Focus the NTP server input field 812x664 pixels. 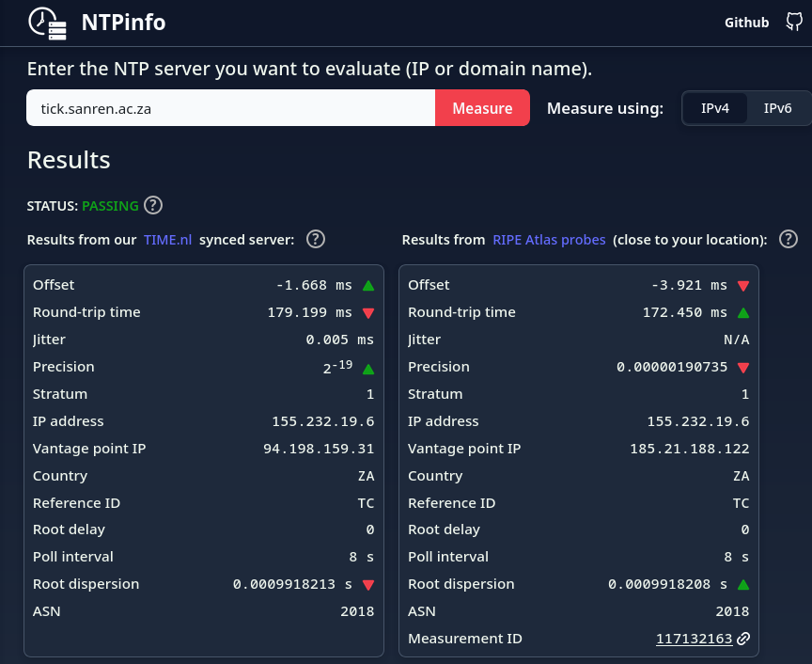[x=231, y=108]
